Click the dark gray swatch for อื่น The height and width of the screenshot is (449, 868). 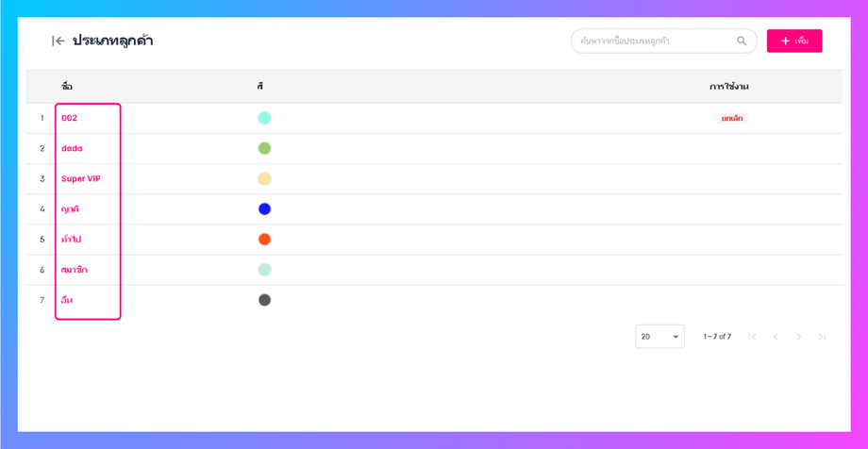point(265,300)
